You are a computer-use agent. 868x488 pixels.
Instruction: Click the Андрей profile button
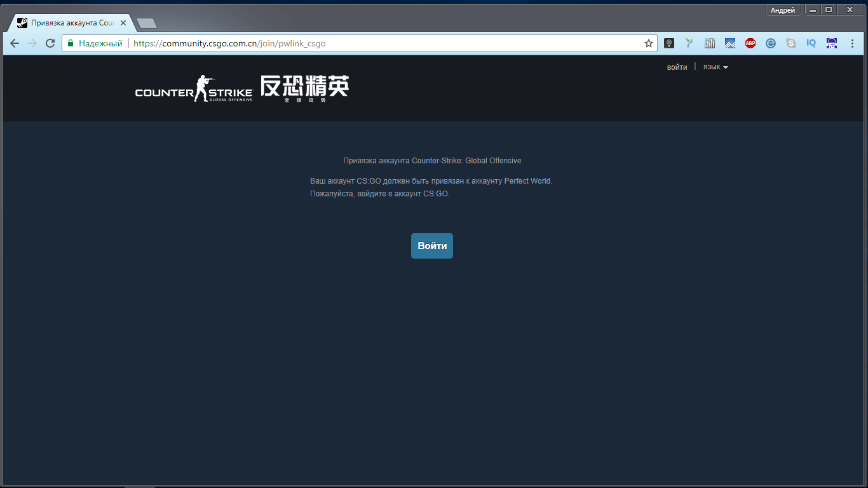(x=783, y=10)
